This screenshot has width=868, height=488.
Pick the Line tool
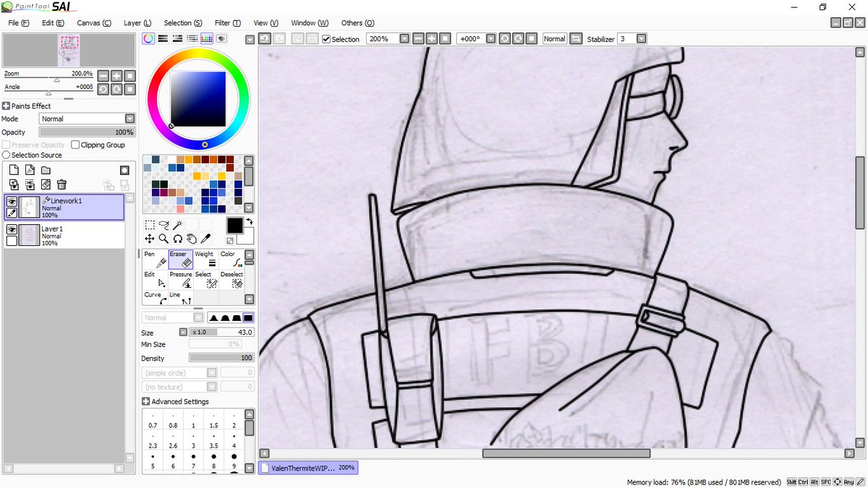tap(181, 298)
